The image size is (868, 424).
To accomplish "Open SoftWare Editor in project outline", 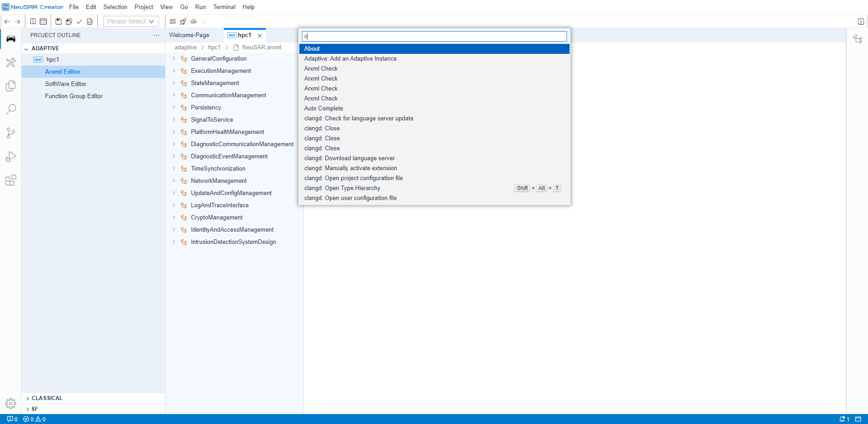I will coord(66,84).
